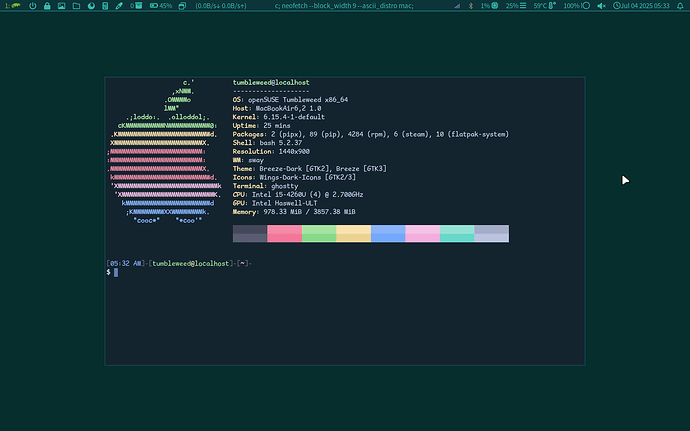
Task: Click the Icons Wings-Dark-Icons line
Action: point(294,177)
